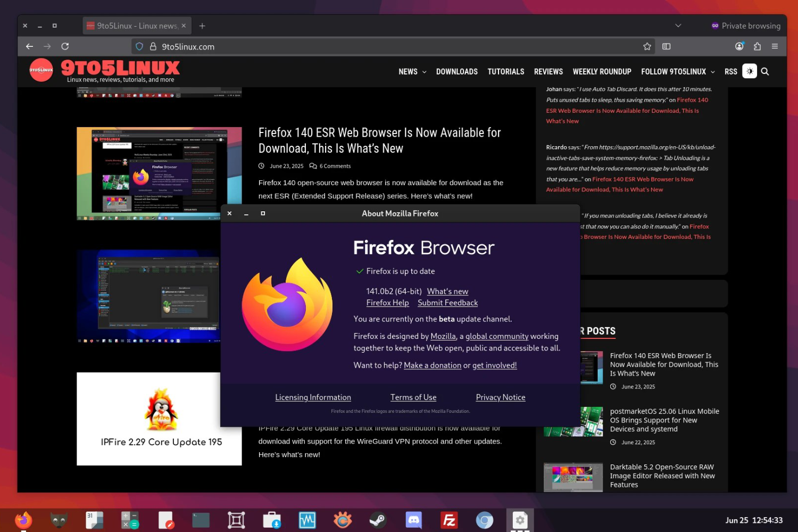The height and width of the screenshot is (532, 798).
Task: Open the 'What's new' link in About dialog
Action: pyautogui.click(x=447, y=292)
